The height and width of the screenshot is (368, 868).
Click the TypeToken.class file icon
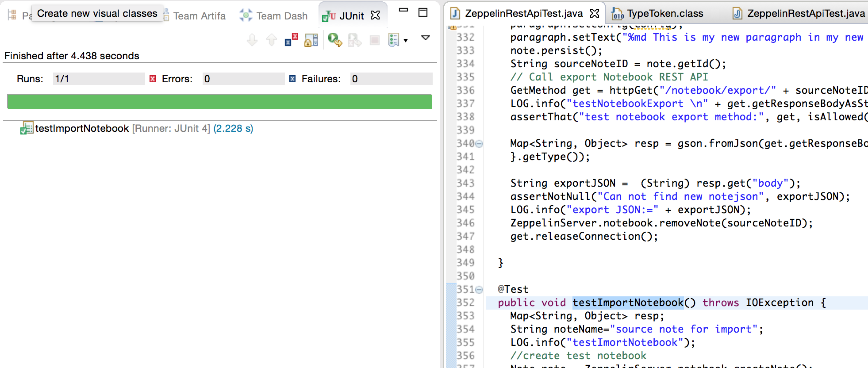click(x=618, y=14)
